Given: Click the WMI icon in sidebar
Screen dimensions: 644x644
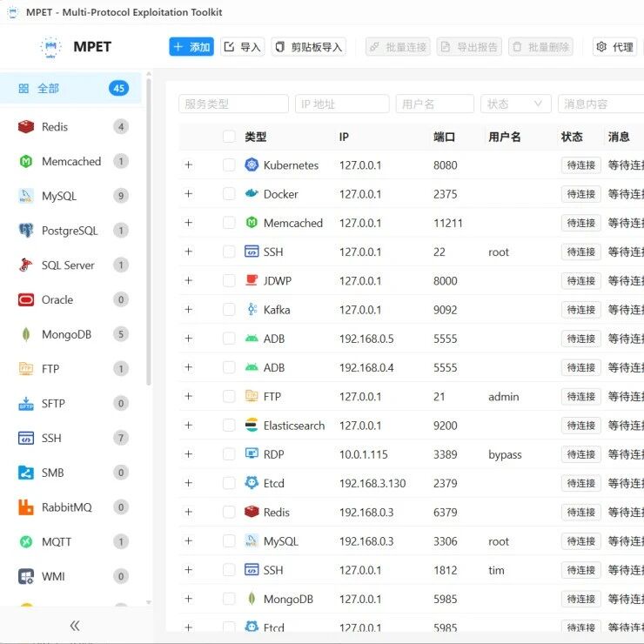Looking at the screenshot, I should (x=26, y=576).
